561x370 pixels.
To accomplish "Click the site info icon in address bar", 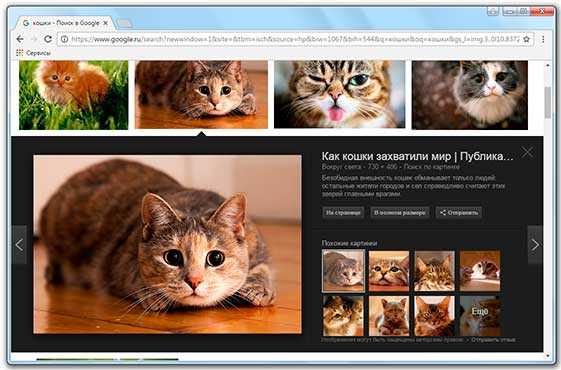I will (65, 39).
